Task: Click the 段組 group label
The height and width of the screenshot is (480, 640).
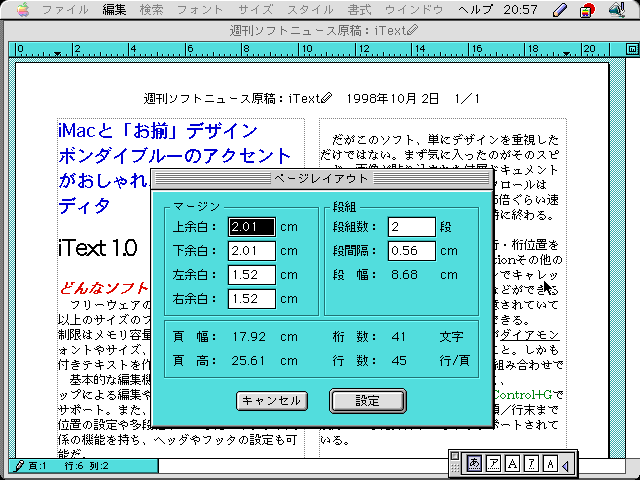Action: (344, 207)
